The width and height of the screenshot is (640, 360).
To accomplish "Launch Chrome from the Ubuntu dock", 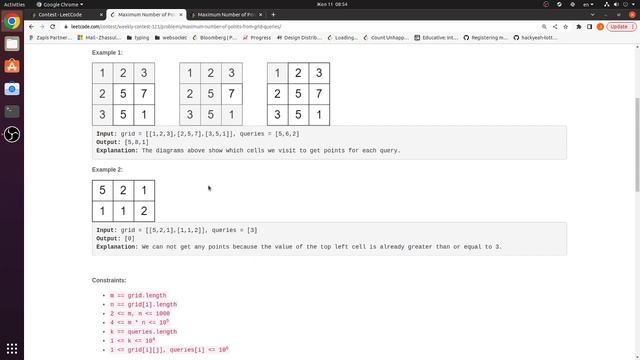I will click(x=12, y=21).
